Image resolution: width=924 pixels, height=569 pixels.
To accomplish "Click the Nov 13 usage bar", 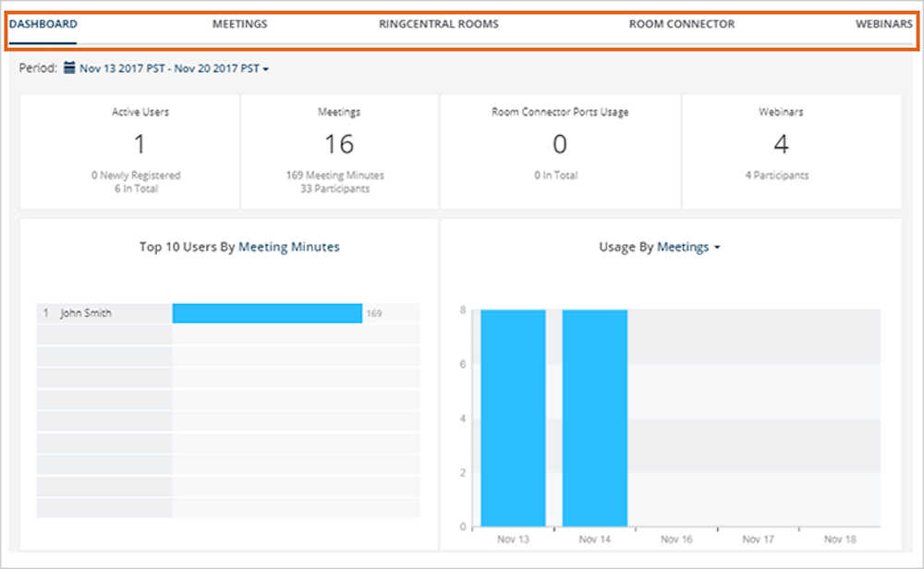I will point(513,418).
